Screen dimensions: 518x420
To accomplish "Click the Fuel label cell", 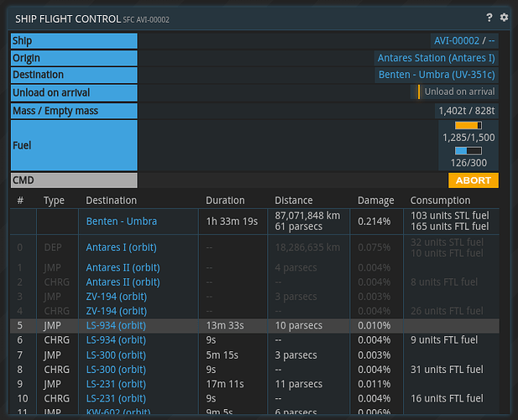I will point(74,145).
